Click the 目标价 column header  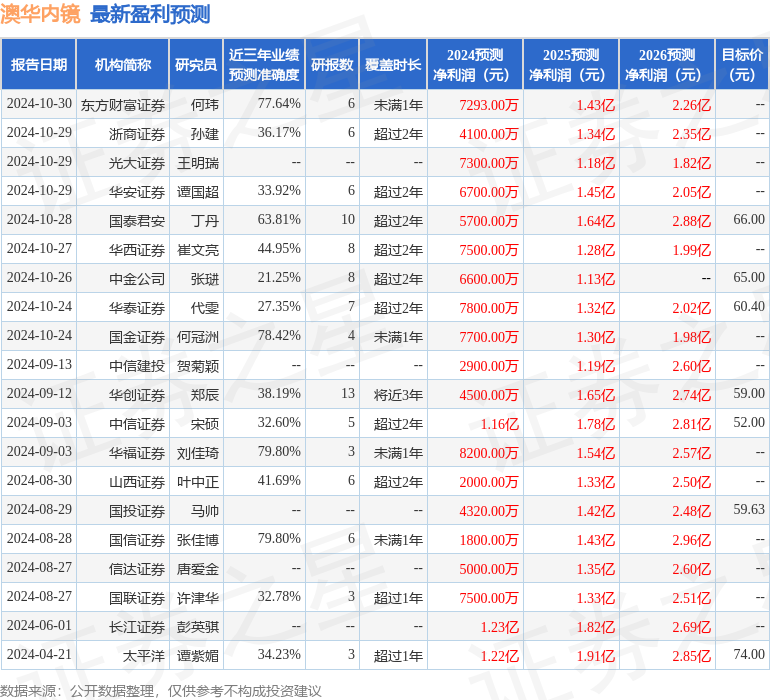click(742, 64)
